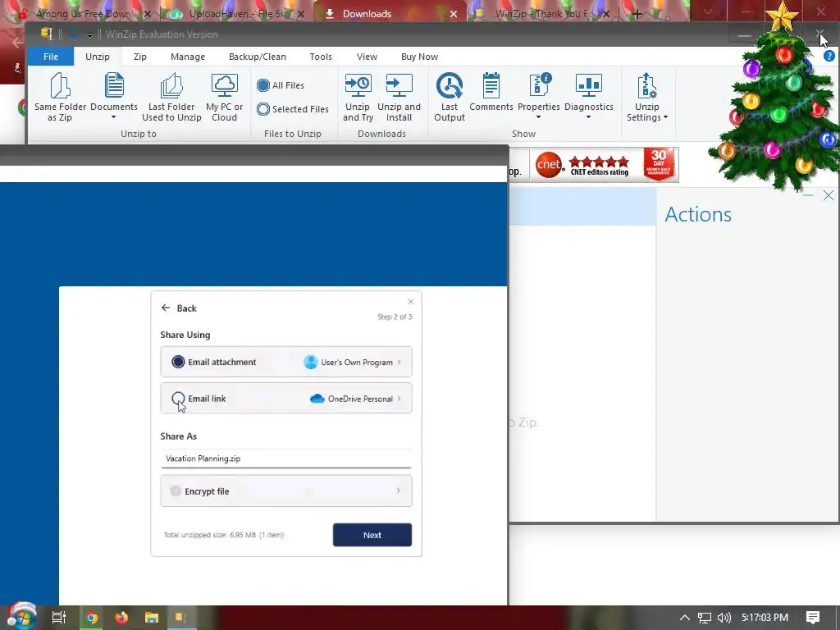Click the CNET editors rating banner

(x=605, y=165)
